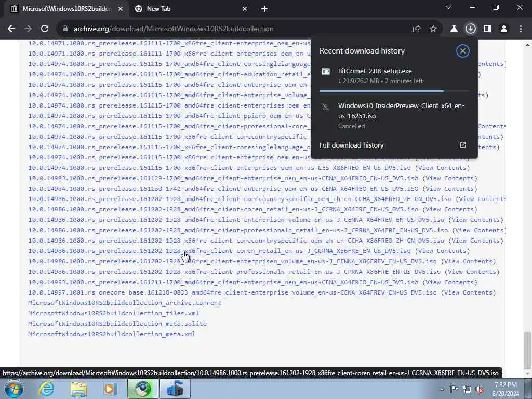The height and width of the screenshot is (399, 532).
Task: Click the address bar URL
Action: 174,29
